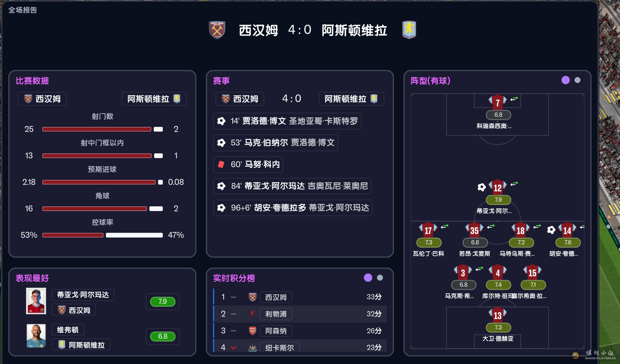The width and height of the screenshot is (620, 364).
Task: Open the 84' goal event row
Action: pyautogui.click(x=292, y=186)
